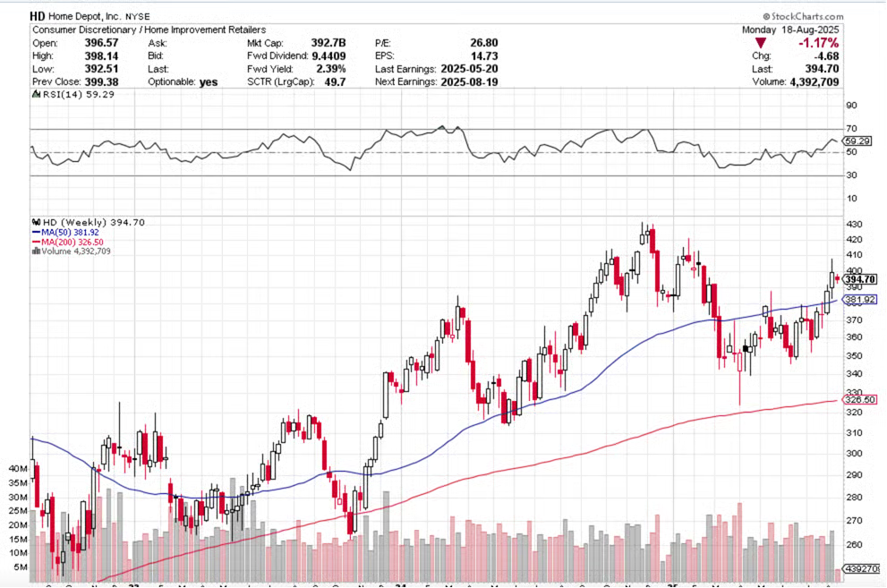Click the Optionable value yes
The height and width of the screenshot is (588, 887).
pyautogui.click(x=209, y=82)
